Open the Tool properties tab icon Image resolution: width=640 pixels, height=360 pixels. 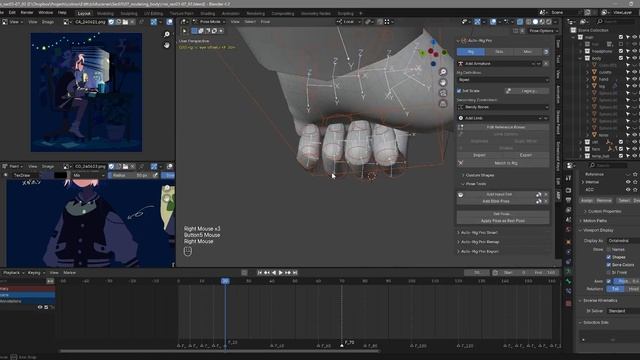[x=569, y=178]
